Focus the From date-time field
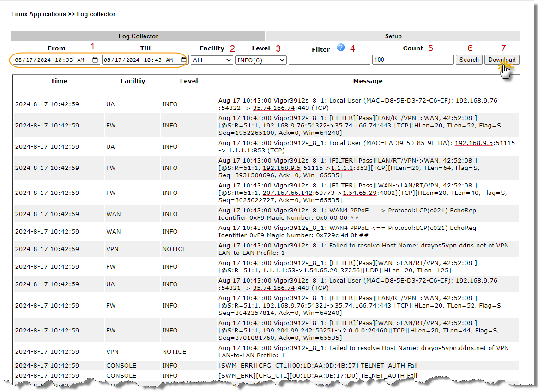The height and width of the screenshot is (392, 538). (56, 60)
